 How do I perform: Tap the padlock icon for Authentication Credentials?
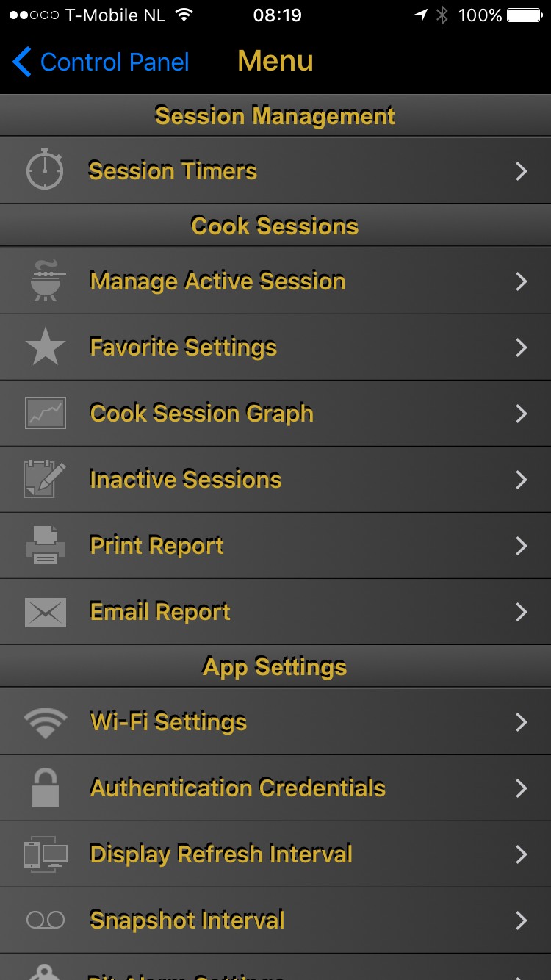click(x=46, y=788)
